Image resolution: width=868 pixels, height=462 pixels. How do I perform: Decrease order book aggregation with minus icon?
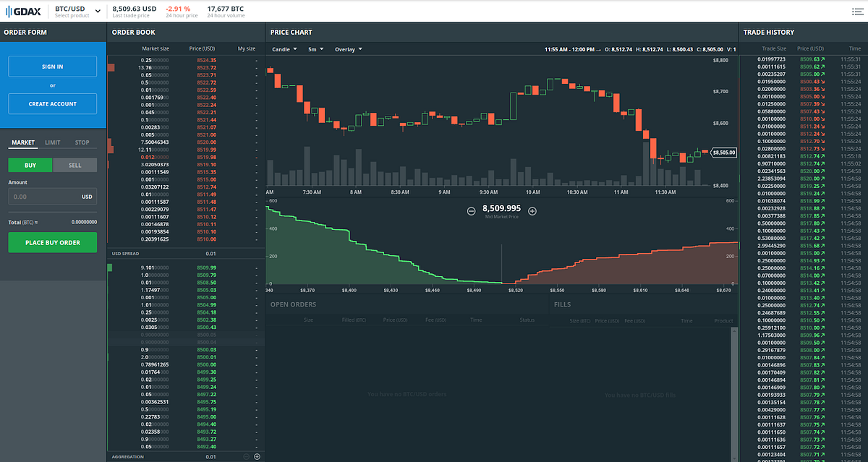click(247, 457)
